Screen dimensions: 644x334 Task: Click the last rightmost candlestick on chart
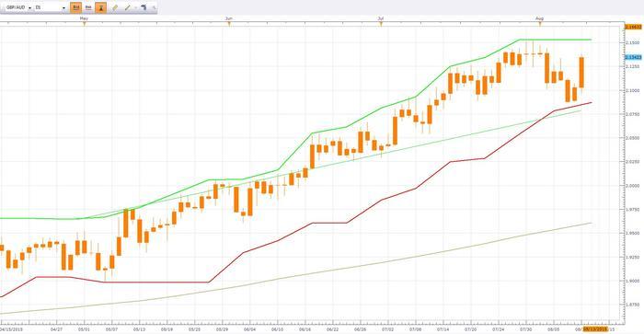coord(581,73)
